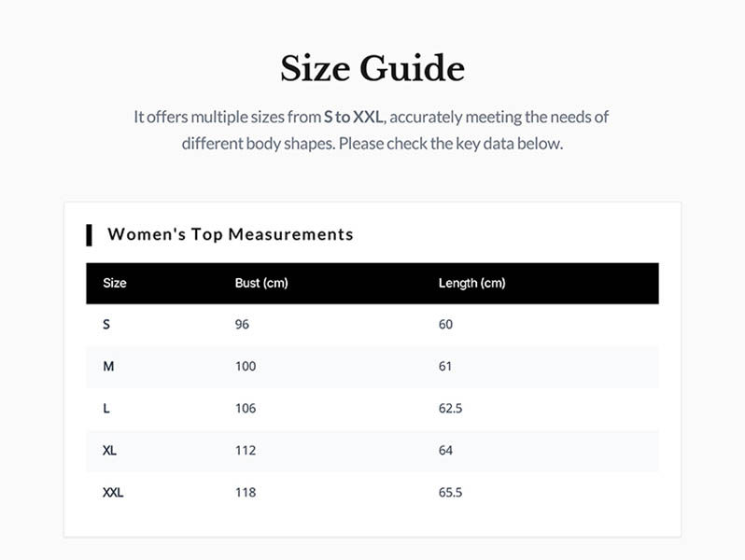Click the Bust (cm) column header
Image resolution: width=745 pixels, height=560 pixels.
tap(261, 283)
